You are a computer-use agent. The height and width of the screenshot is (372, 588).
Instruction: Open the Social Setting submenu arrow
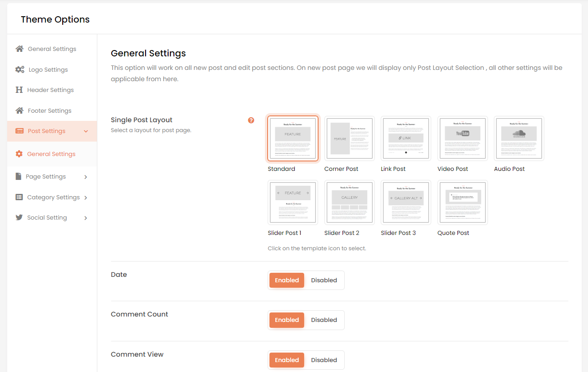pyautogui.click(x=86, y=218)
